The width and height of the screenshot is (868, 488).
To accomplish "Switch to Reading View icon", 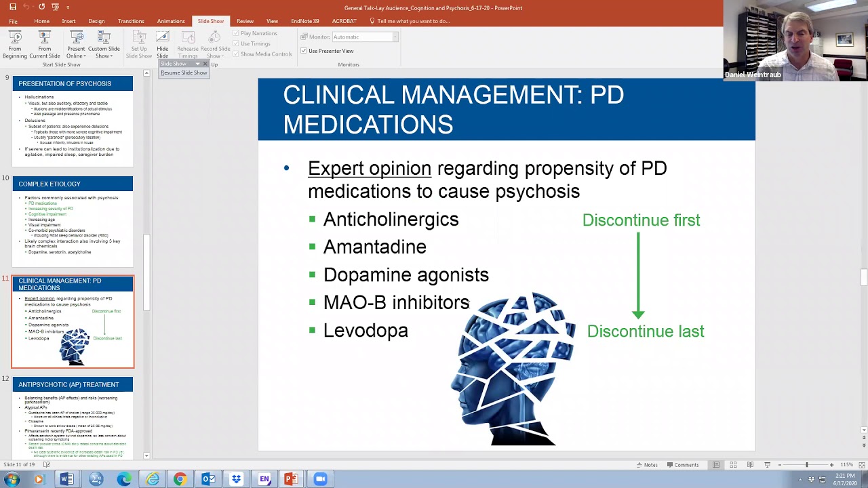I will [750, 465].
